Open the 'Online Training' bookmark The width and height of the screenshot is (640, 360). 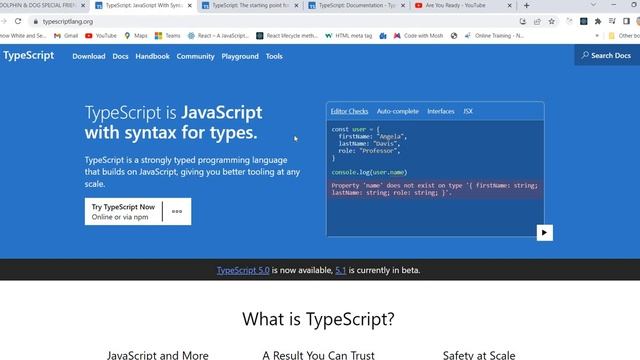pyautogui.click(x=494, y=36)
